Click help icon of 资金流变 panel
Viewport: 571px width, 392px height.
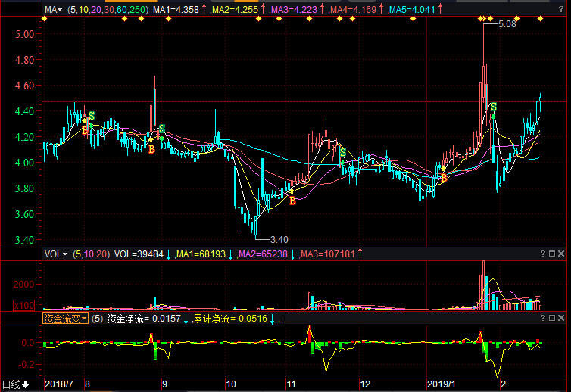coord(543,319)
